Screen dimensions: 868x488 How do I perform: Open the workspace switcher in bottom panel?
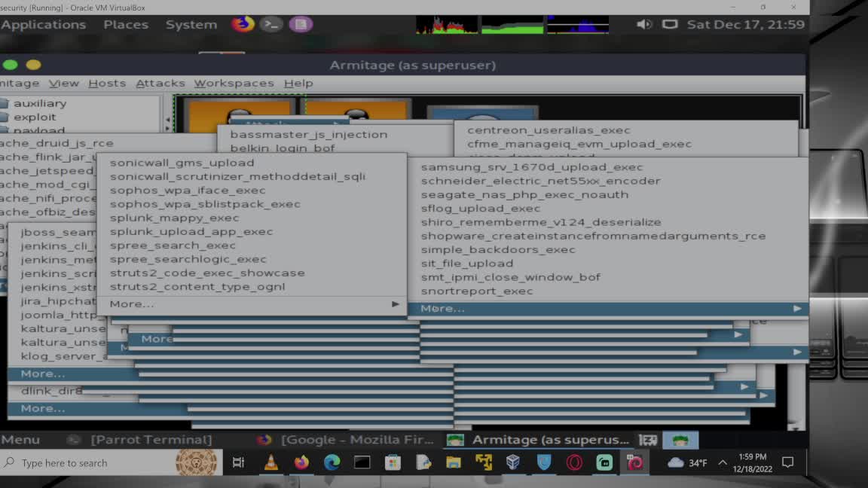[648, 440]
